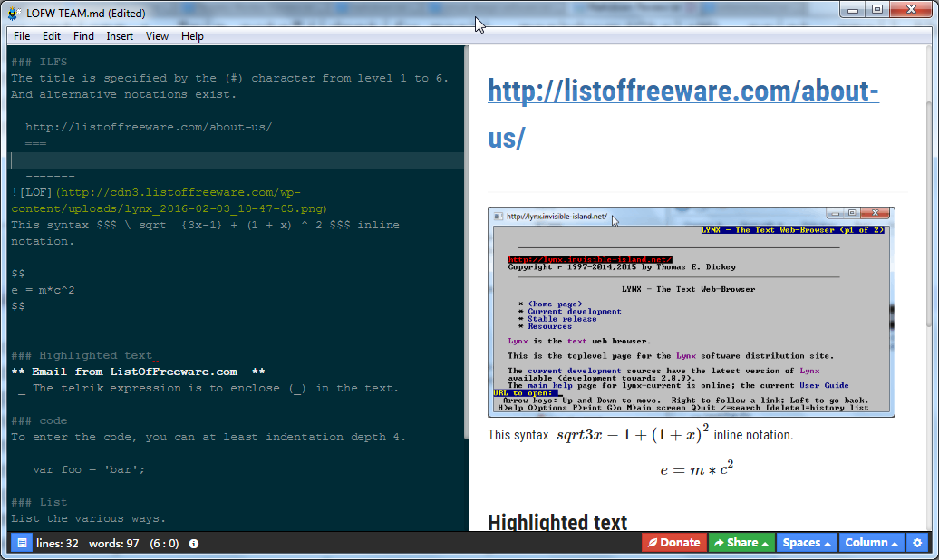Click 'To enter the code' line in editor
Image resolution: width=939 pixels, height=560 pixels.
pos(208,438)
